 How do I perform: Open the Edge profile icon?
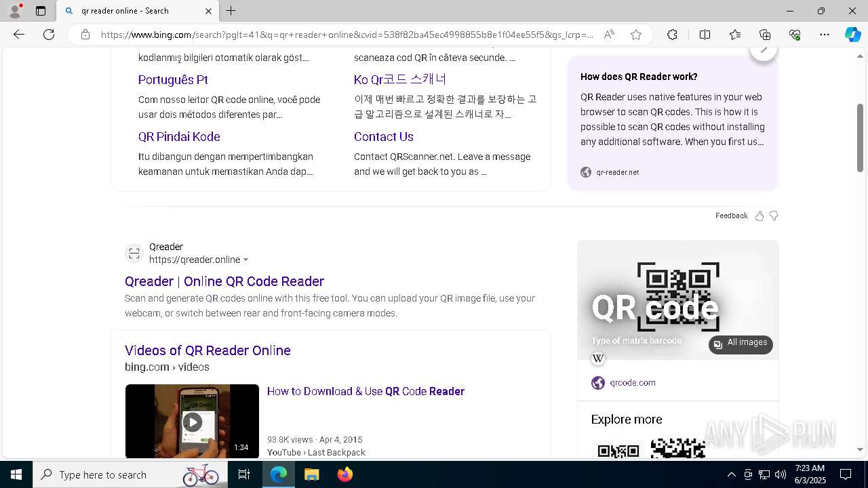click(x=15, y=11)
